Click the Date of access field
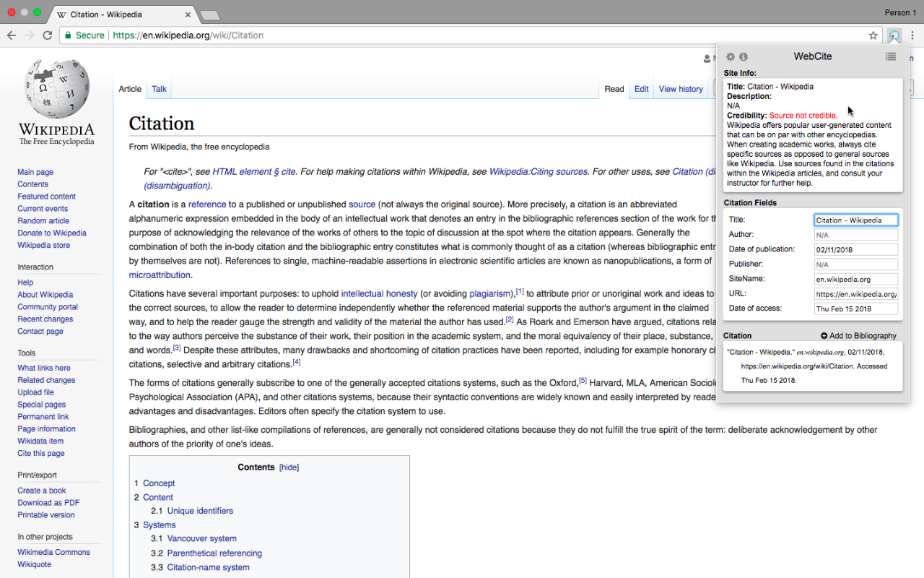 856,309
